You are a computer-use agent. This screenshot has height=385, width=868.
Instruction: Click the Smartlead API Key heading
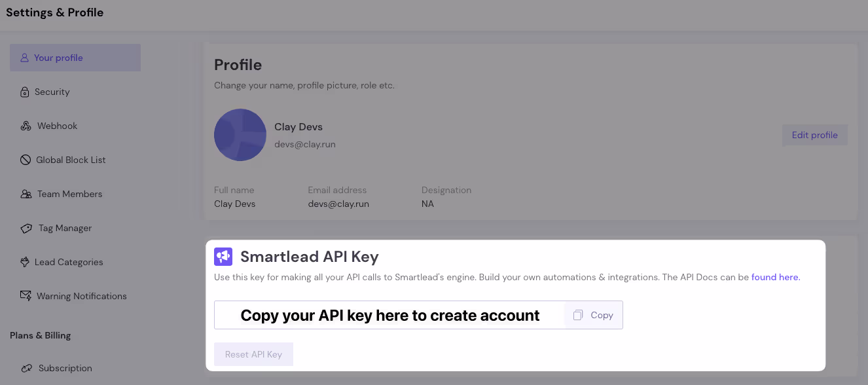310,257
